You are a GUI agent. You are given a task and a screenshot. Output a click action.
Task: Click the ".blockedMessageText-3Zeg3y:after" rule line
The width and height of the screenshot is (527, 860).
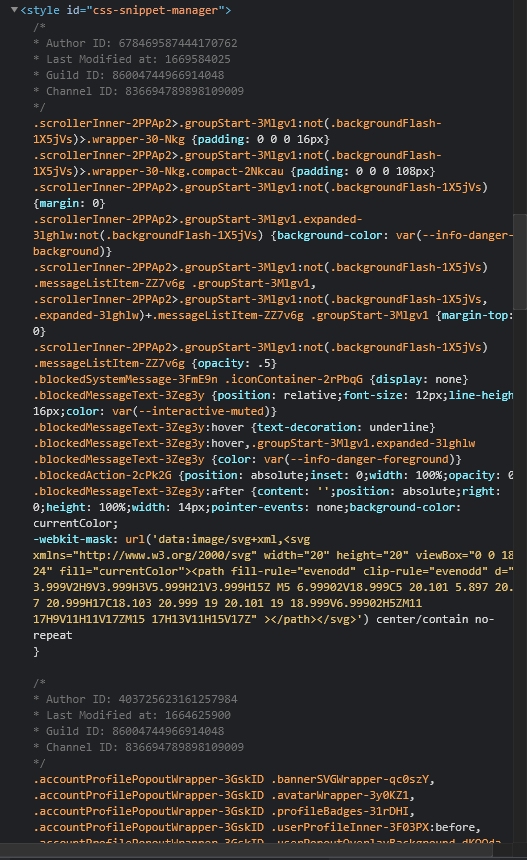click(x=267, y=491)
